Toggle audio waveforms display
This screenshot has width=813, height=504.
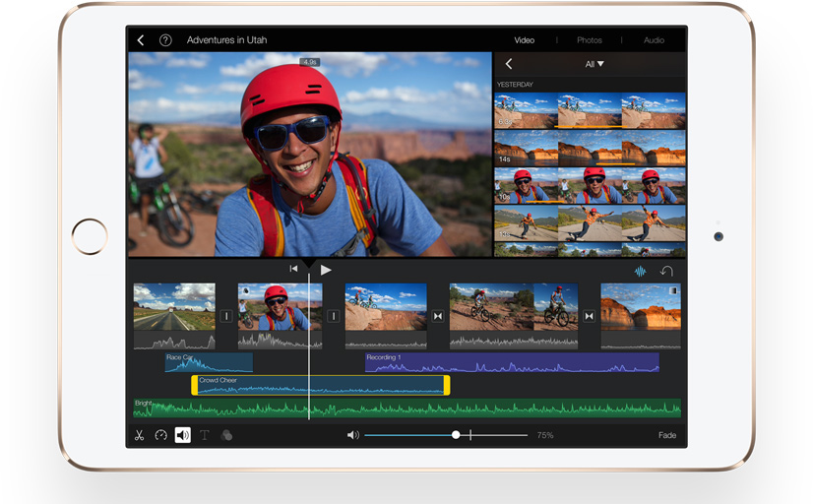pyautogui.click(x=641, y=271)
